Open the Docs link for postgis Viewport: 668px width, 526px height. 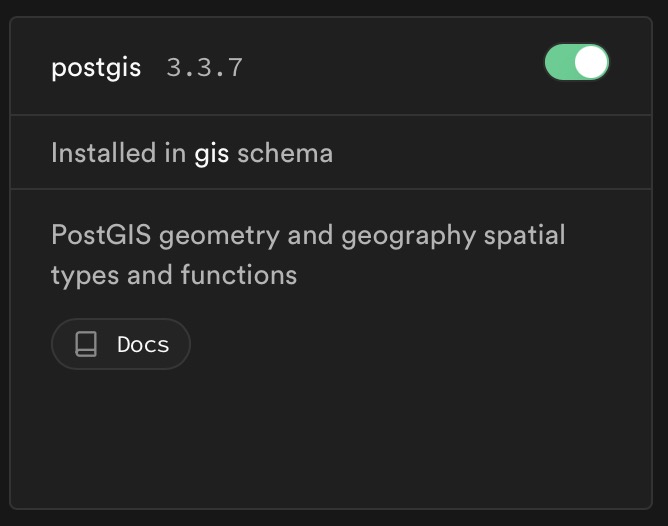click(x=121, y=345)
